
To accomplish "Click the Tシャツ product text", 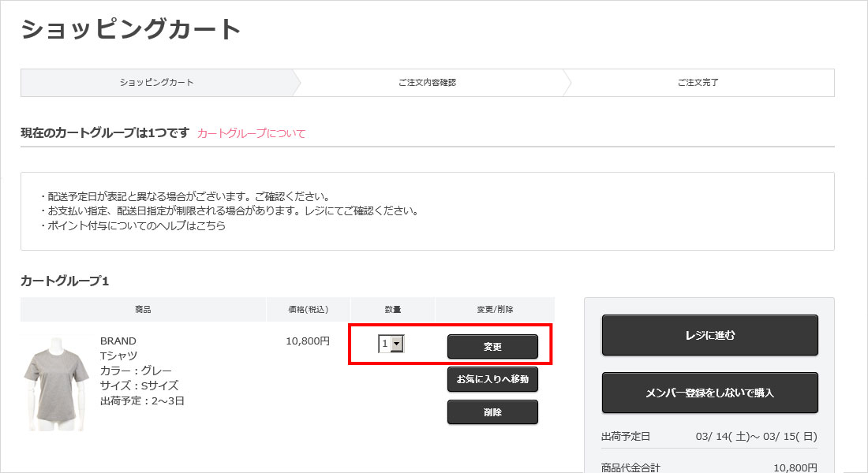I will coord(118,356).
